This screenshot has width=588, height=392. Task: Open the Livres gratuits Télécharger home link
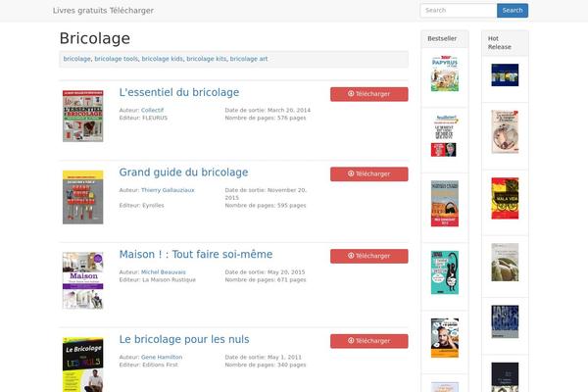pos(103,11)
